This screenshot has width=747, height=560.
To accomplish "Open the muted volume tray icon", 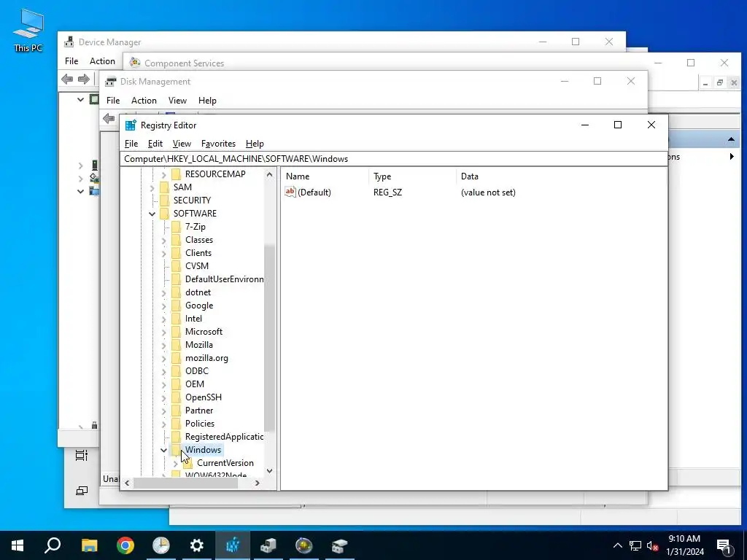I will (x=652, y=545).
